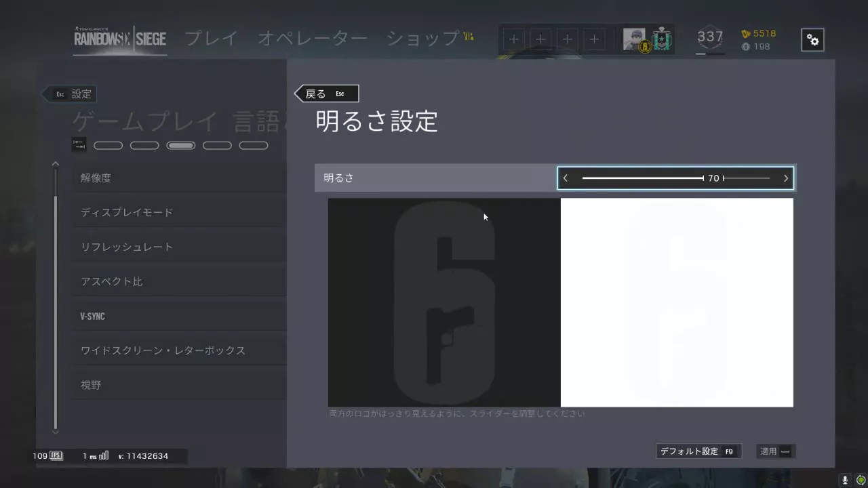Open the オペレーター menu
Viewport: 868px width, 488px height.
click(313, 39)
